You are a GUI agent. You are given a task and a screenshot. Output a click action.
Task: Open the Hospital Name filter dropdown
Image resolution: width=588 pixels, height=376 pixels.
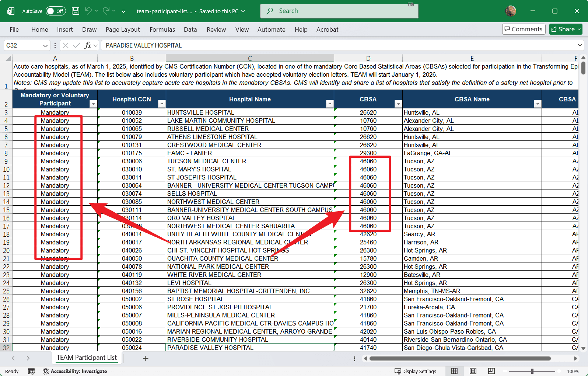[330, 104]
